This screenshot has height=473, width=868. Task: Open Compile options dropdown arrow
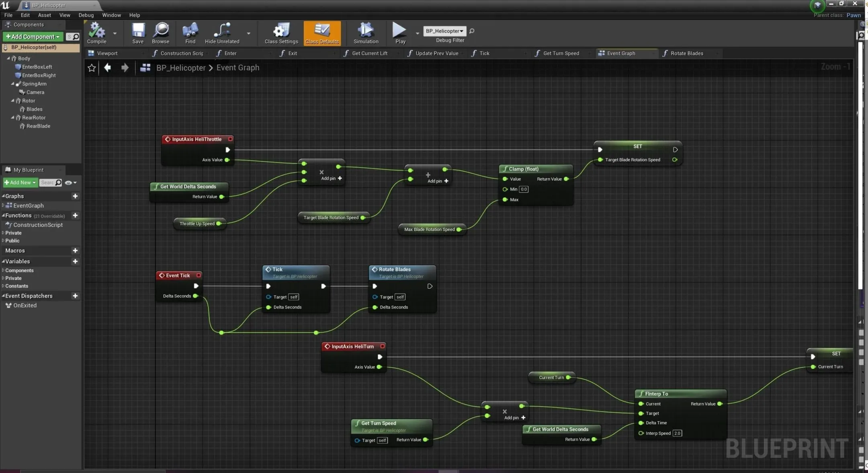point(115,33)
